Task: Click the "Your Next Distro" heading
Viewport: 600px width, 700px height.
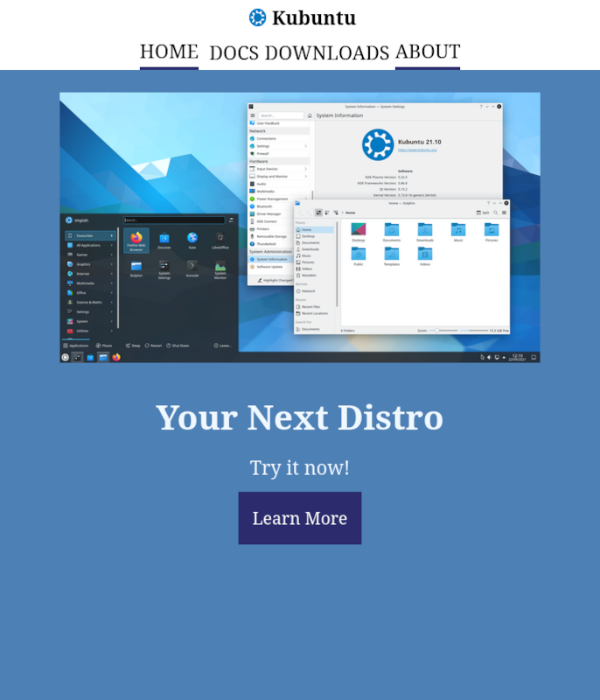Action: [300, 418]
